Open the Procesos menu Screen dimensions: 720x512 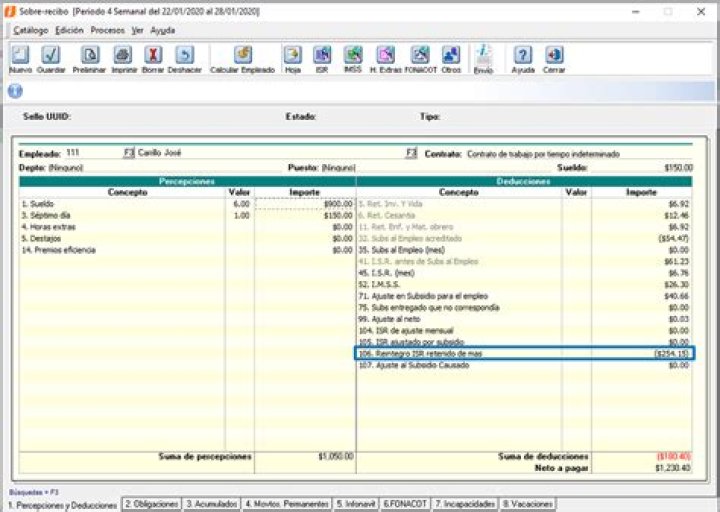click(x=107, y=30)
